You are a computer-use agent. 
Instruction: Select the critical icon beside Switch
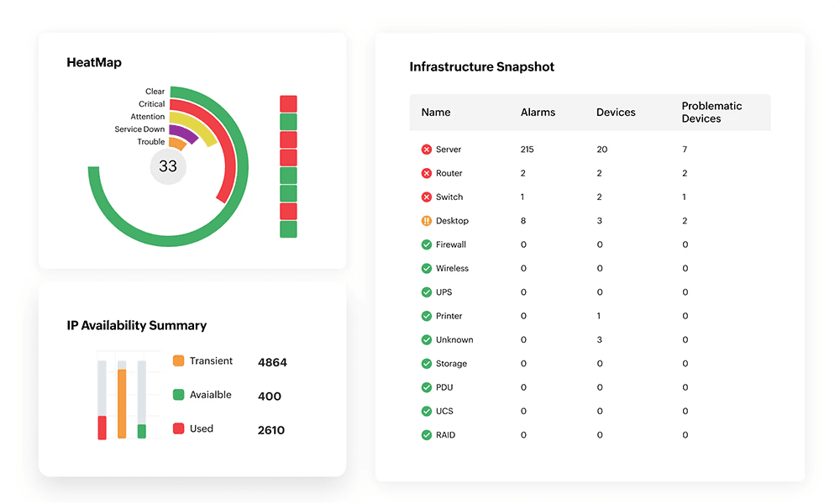coord(426,197)
